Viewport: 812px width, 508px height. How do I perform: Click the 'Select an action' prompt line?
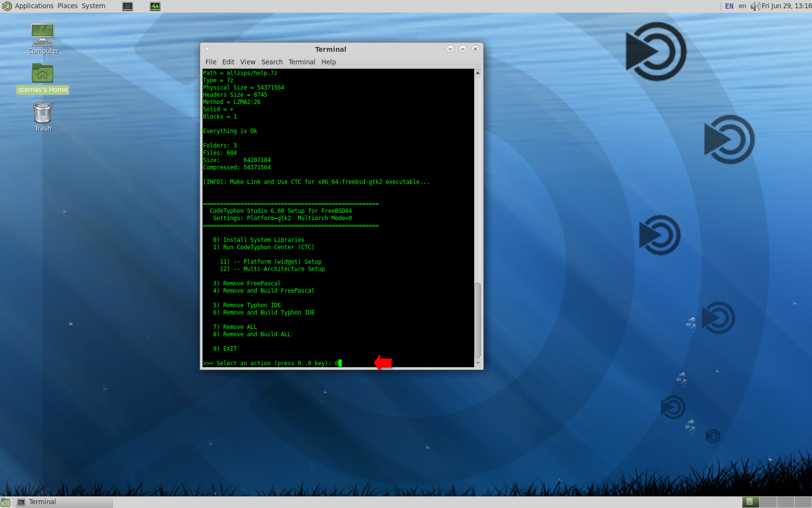[272, 363]
